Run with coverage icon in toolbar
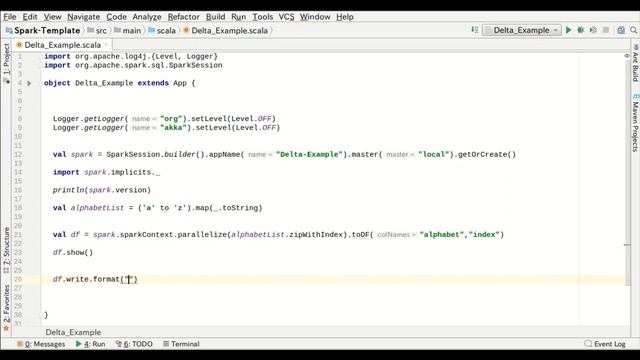This screenshot has height=360, width=640. tap(593, 30)
